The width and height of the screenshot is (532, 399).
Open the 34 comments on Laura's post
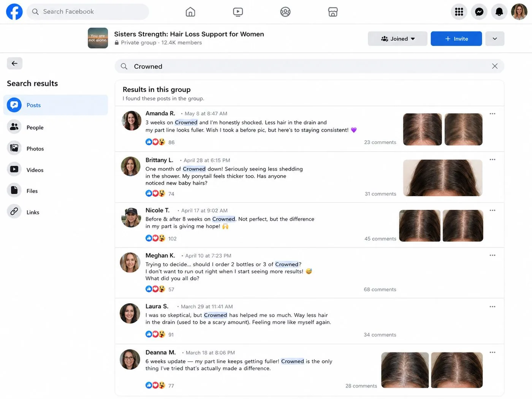(380, 335)
